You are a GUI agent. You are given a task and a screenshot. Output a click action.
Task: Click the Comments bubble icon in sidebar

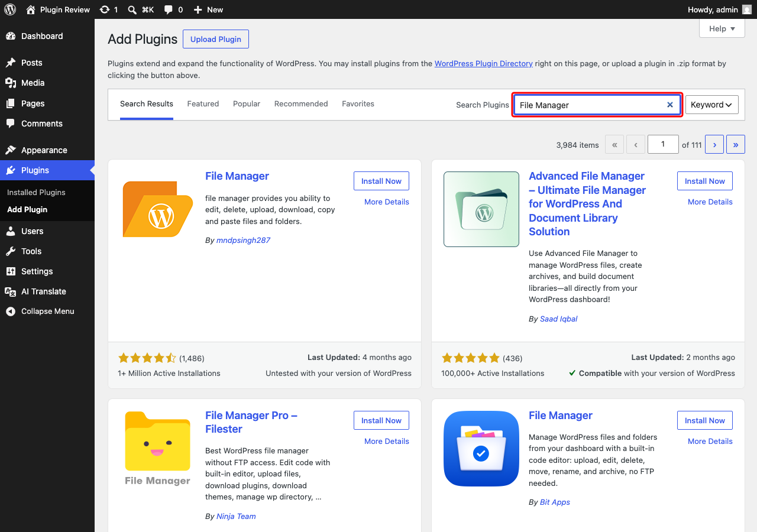11,124
